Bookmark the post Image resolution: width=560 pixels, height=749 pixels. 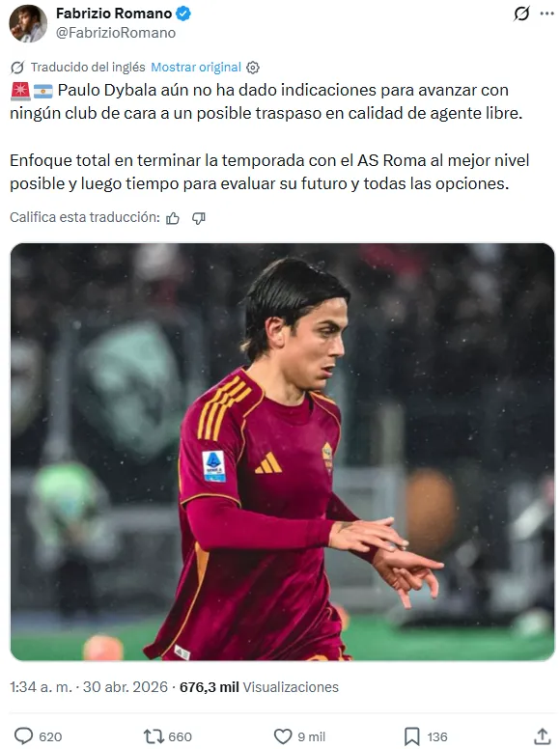(412, 736)
